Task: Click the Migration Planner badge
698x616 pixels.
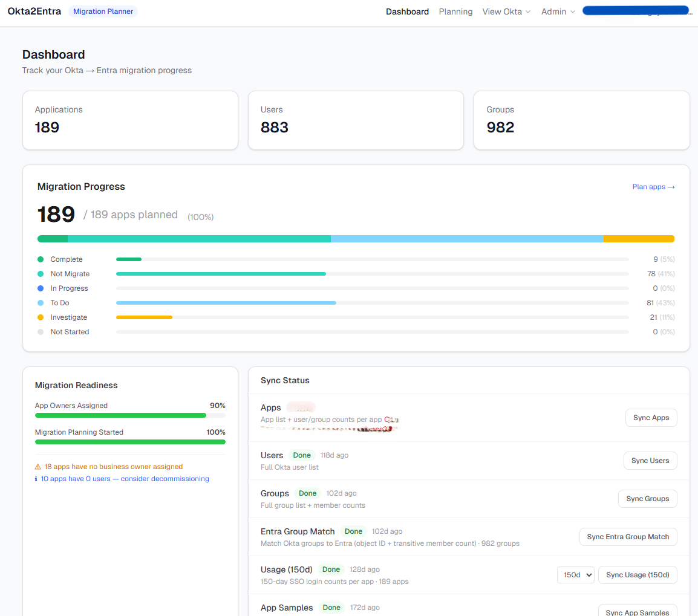Action: point(103,11)
